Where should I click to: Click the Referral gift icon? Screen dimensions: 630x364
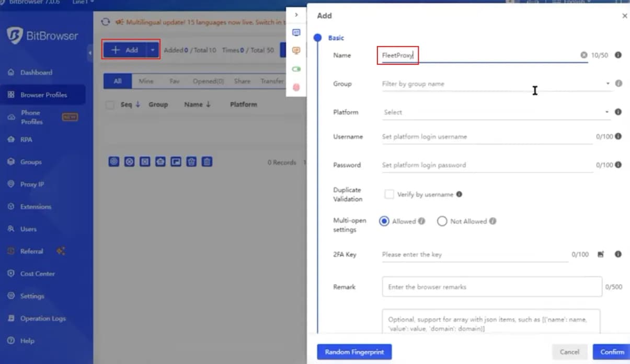11,251
